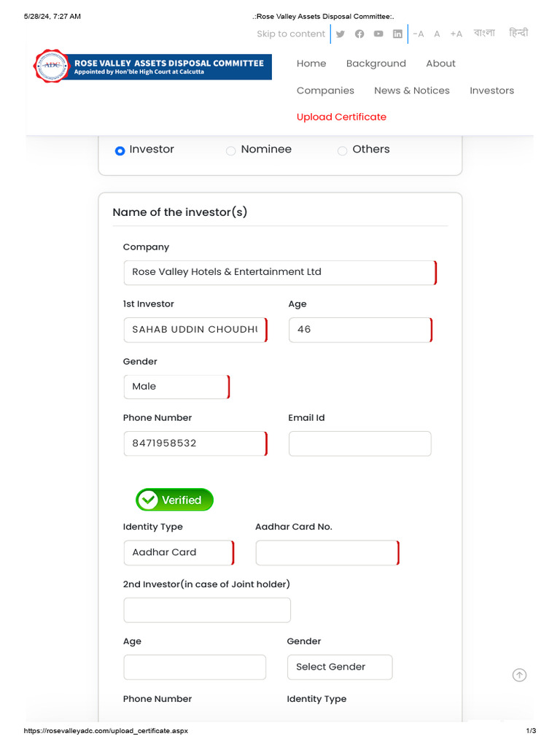This screenshot has height=747, width=560.
Task: Open the YouTube social icon
Action: pyautogui.click(x=378, y=34)
